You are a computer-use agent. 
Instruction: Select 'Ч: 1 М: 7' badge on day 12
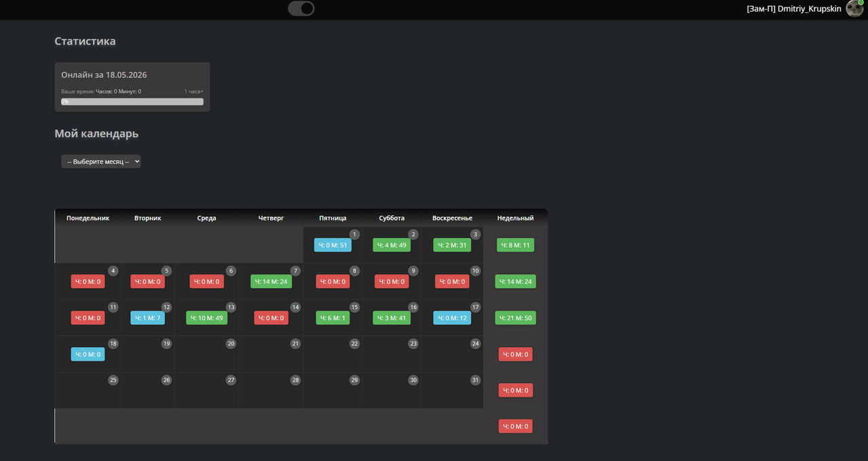(147, 317)
